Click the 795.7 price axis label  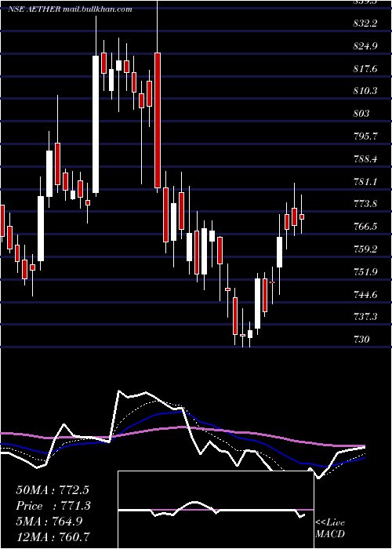coord(365,136)
